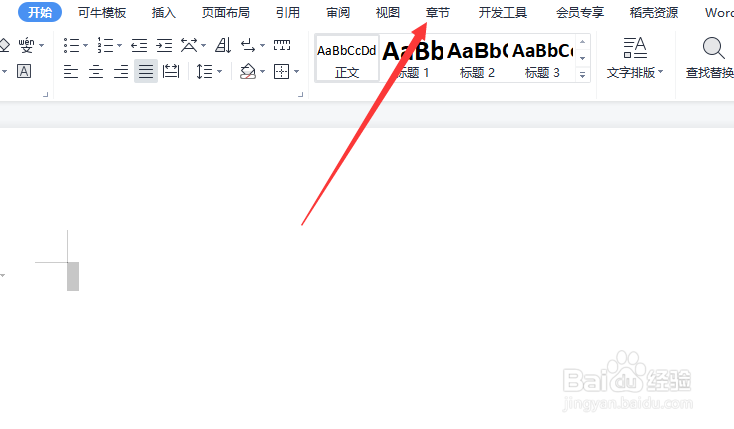Align text right
Viewport: 734px width, 429px height.
tap(121, 72)
